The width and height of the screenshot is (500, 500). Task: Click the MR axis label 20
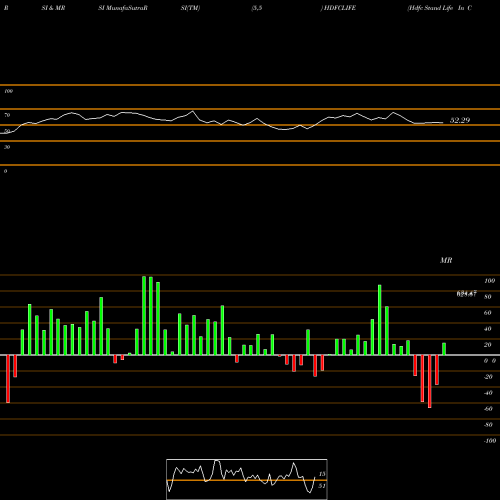coord(487,345)
